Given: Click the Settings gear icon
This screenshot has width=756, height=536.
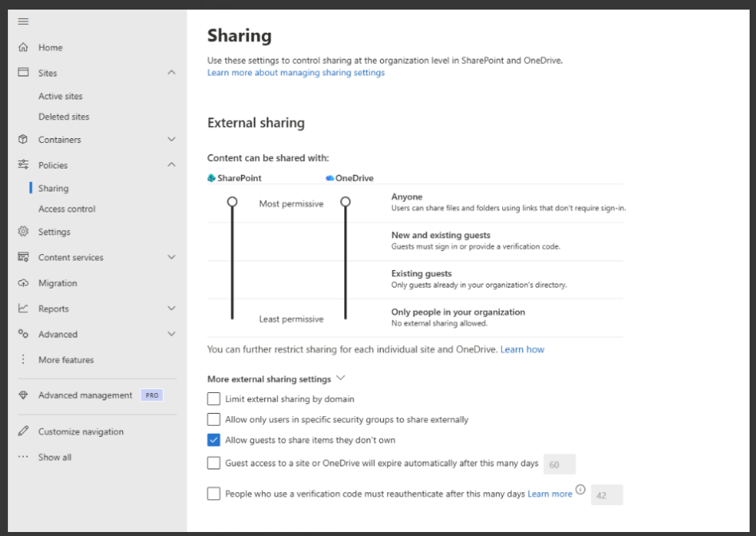Looking at the screenshot, I should (23, 232).
